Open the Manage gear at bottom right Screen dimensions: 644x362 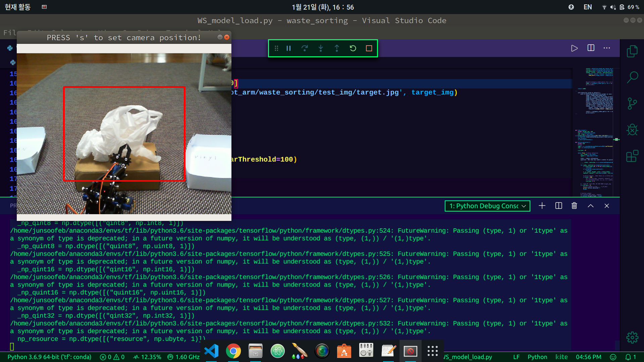pyautogui.click(x=632, y=338)
